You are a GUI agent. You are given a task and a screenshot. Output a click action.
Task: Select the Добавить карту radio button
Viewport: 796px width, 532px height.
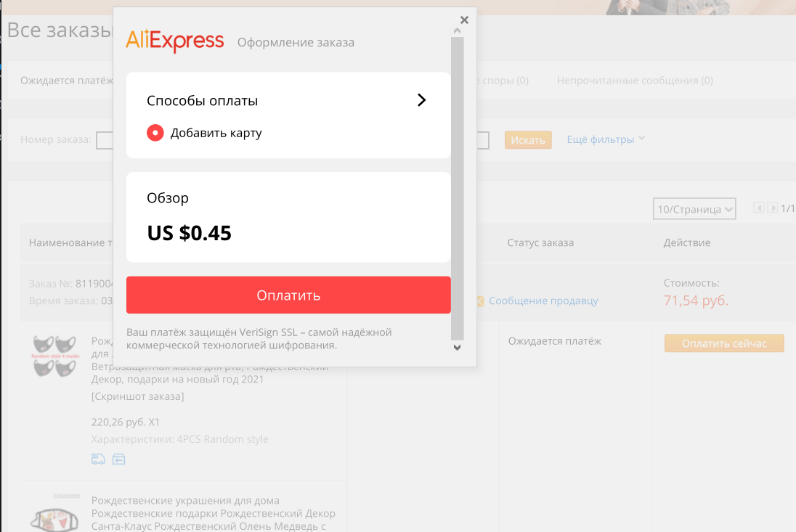pos(155,133)
